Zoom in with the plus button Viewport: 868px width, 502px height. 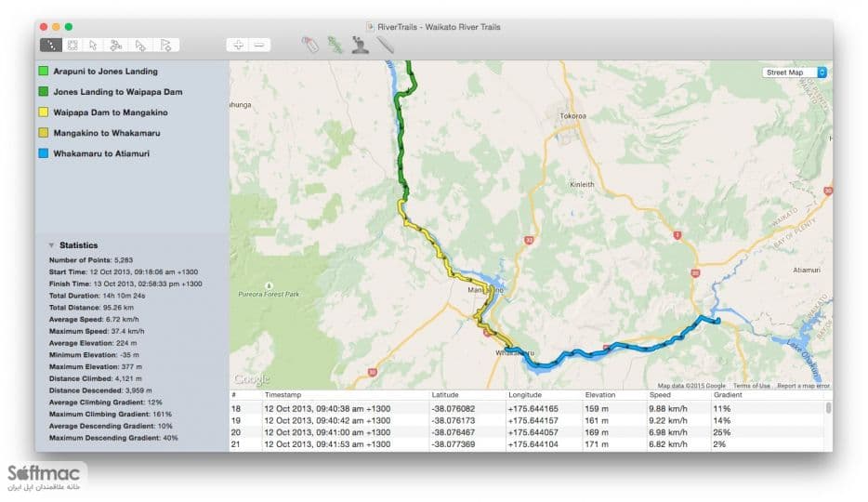238,45
